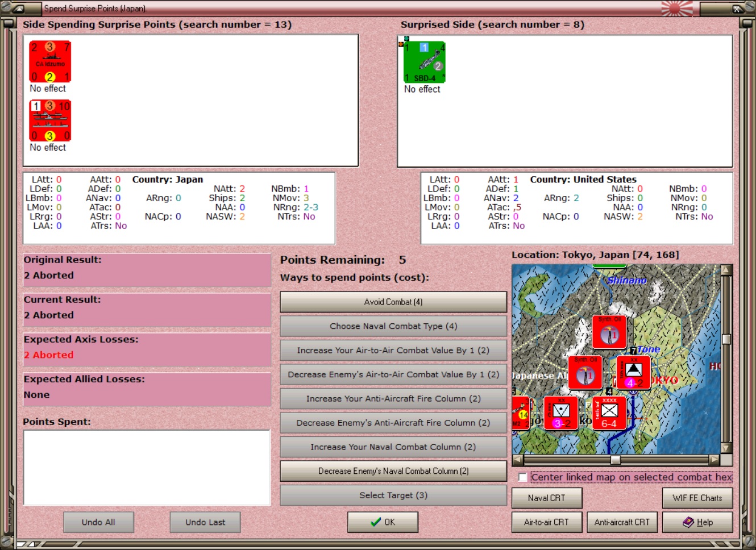Click the Shinano label on the map
Image resolution: width=756 pixels, height=550 pixels.
627,280
